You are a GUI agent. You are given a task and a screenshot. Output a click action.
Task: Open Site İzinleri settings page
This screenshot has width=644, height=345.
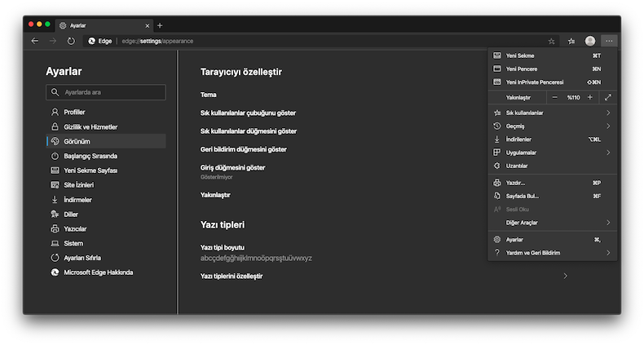[106, 185]
